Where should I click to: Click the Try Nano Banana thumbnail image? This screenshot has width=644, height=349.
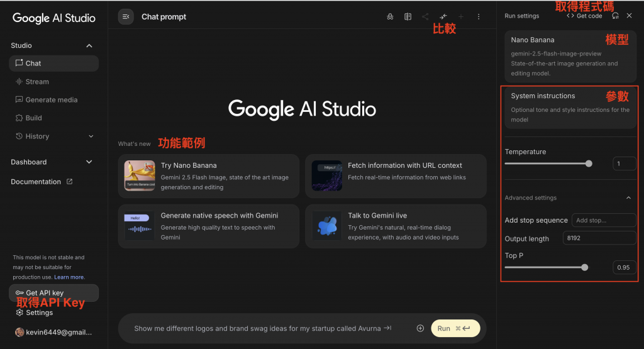tap(140, 175)
